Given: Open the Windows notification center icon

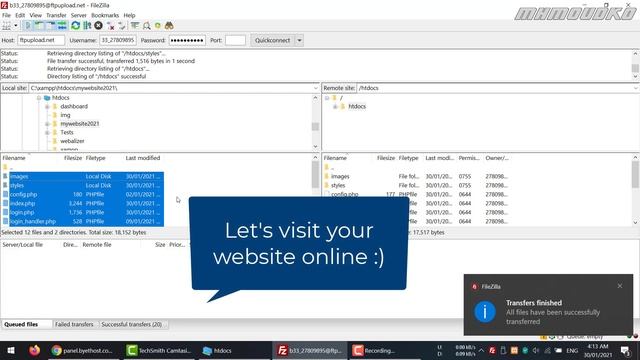Looking at the screenshot, I should 625,351.
